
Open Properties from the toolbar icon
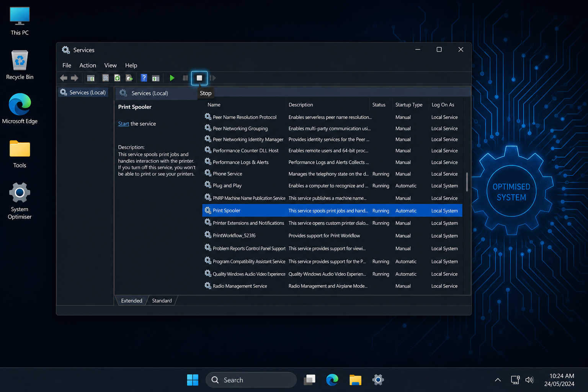[x=106, y=78]
